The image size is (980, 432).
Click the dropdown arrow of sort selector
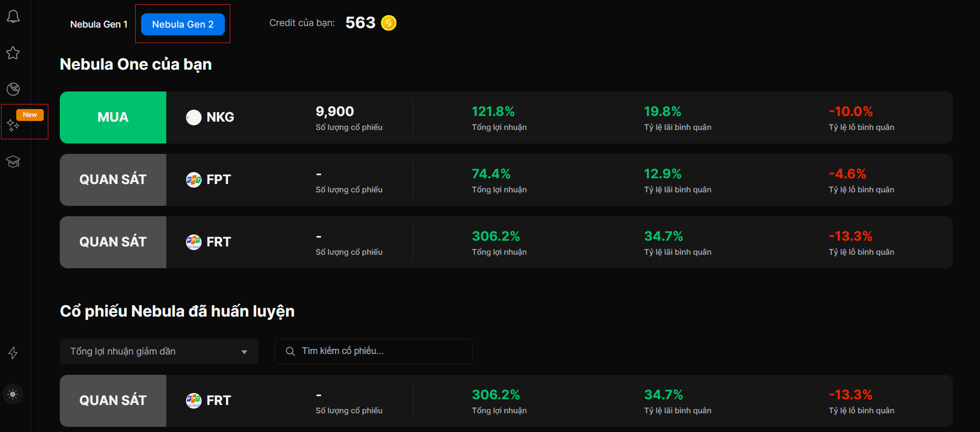(x=244, y=352)
